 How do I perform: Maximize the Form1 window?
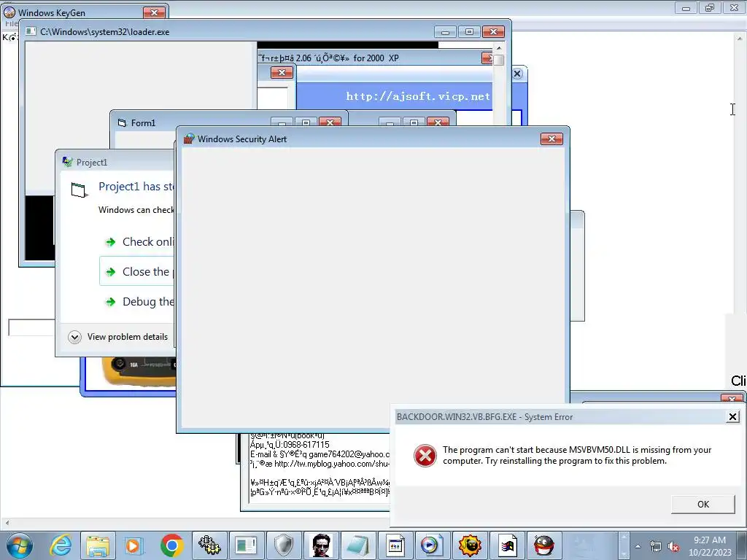point(306,122)
